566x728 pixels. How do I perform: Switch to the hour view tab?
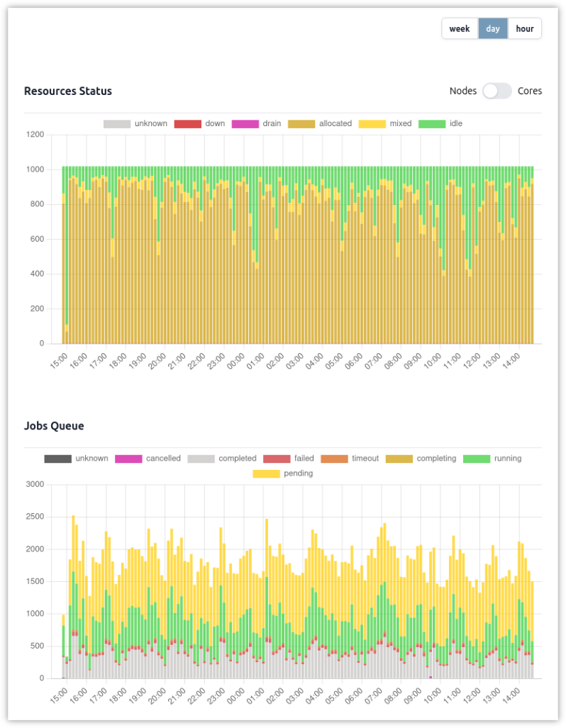[525, 29]
